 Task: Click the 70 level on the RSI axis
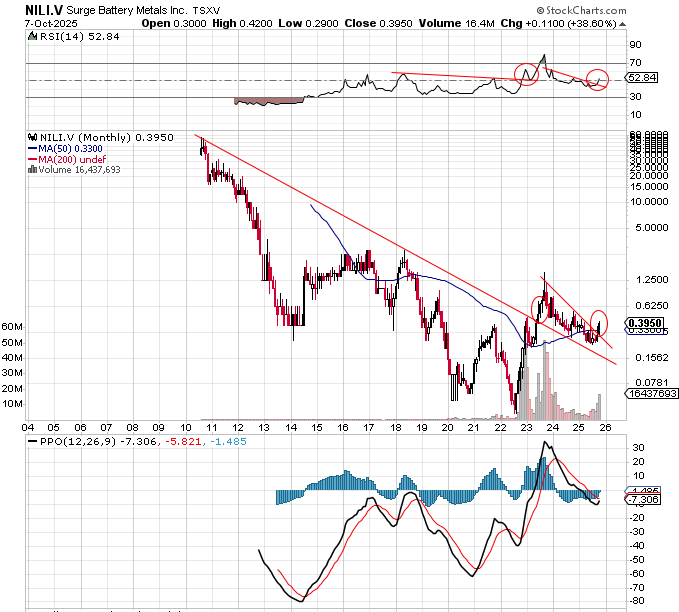(635, 63)
